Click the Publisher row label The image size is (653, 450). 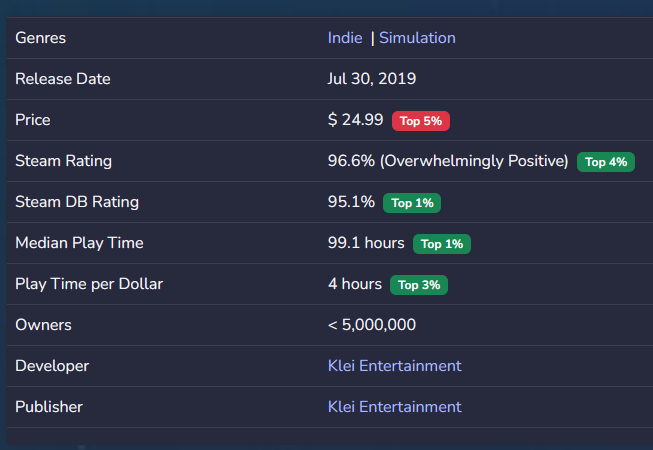(49, 407)
